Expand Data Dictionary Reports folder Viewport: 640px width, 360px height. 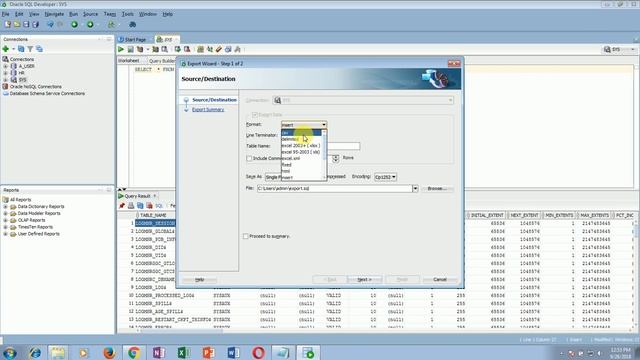6,207
